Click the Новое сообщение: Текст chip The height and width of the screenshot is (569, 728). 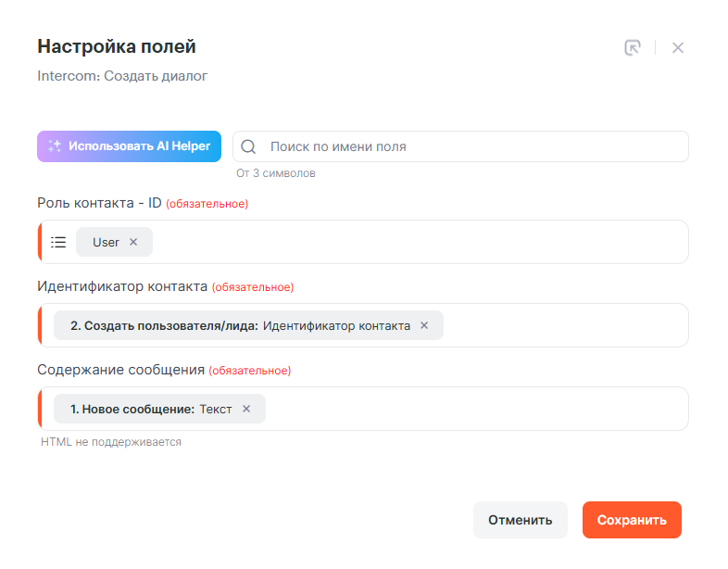pos(150,409)
